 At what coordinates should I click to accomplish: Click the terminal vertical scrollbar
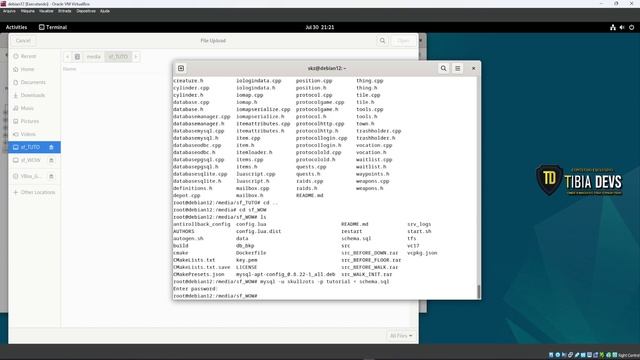click(x=479, y=291)
